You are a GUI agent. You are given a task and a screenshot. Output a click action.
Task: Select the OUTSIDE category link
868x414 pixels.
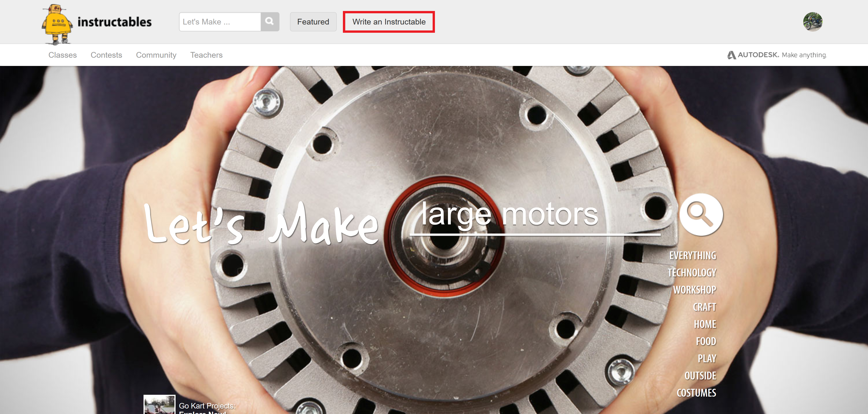[700, 376]
